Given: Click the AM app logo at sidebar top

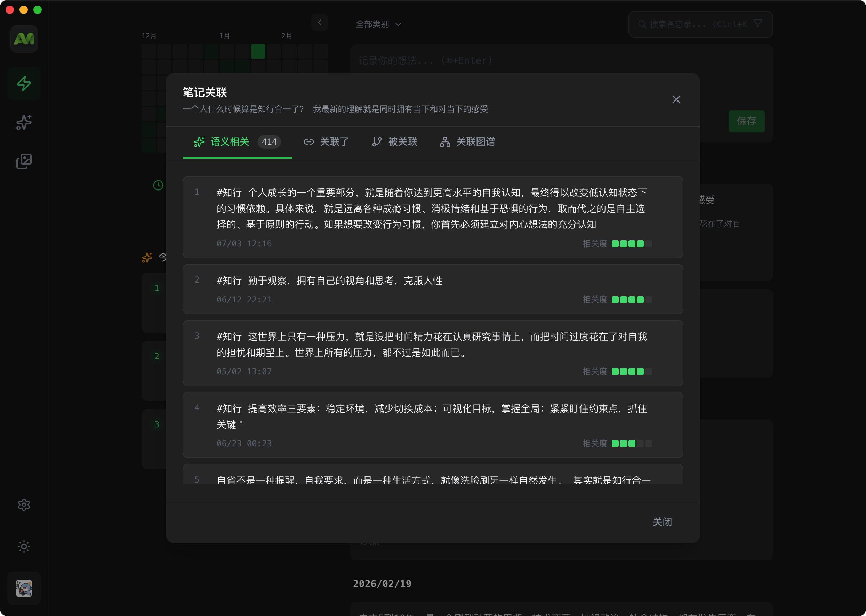Looking at the screenshot, I should pyautogui.click(x=24, y=39).
